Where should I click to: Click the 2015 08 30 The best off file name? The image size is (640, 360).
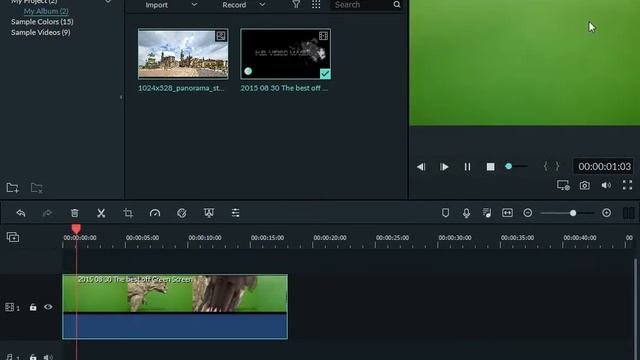(x=284, y=88)
